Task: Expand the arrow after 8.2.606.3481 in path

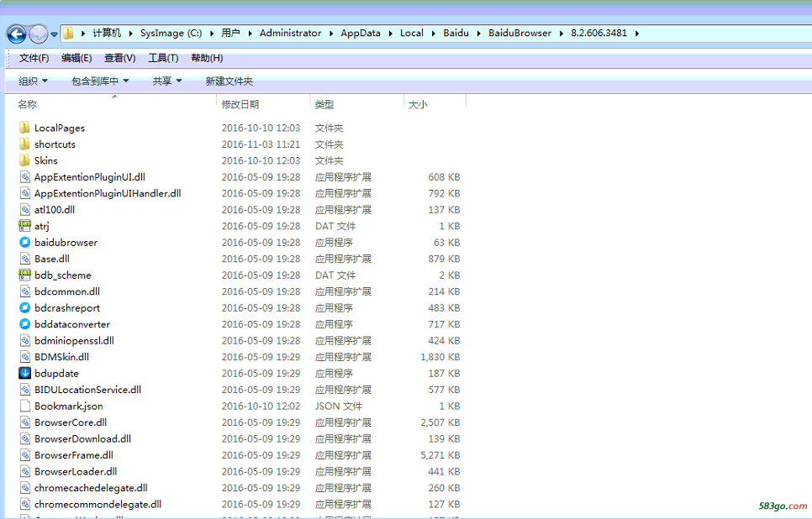Action: pos(637,34)
